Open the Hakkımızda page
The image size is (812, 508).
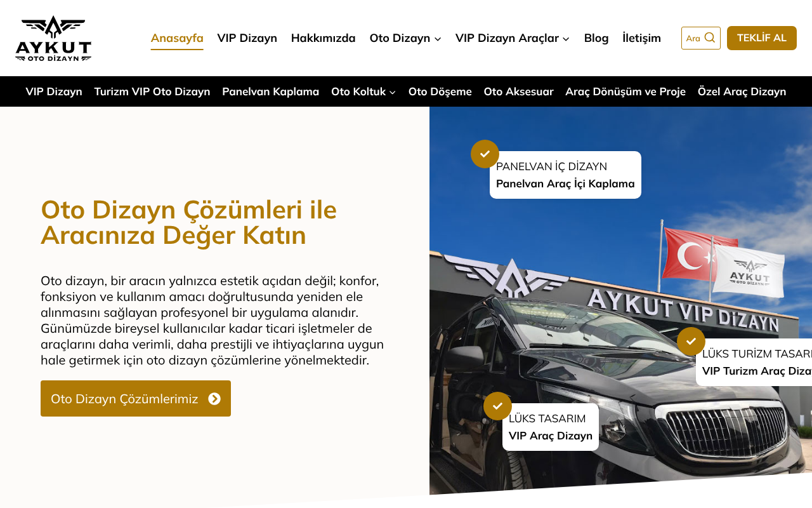click(324, 38)
